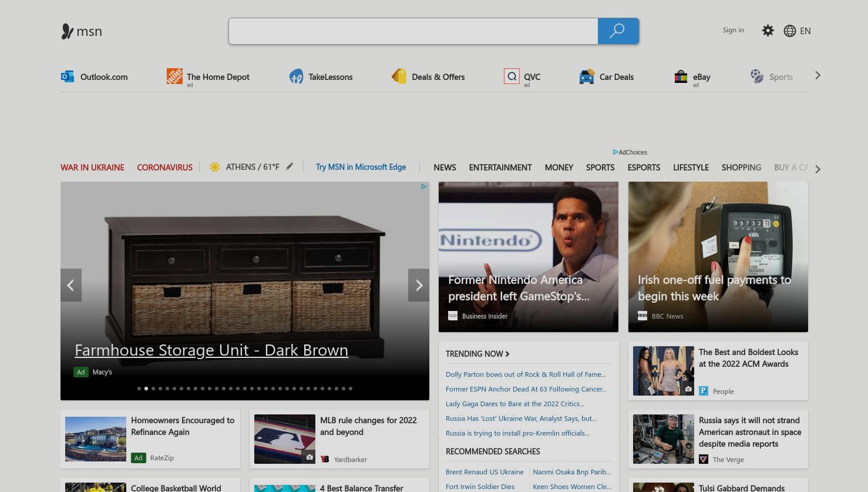Viewport: 868px width, 492px height.
Task: Click the EN language label
Action: click(x=805, y=31)
